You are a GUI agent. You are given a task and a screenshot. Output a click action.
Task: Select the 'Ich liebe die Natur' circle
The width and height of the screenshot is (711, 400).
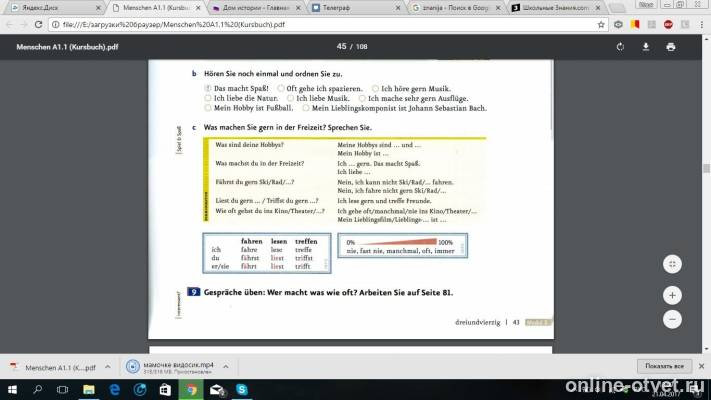tap(208, 98)
